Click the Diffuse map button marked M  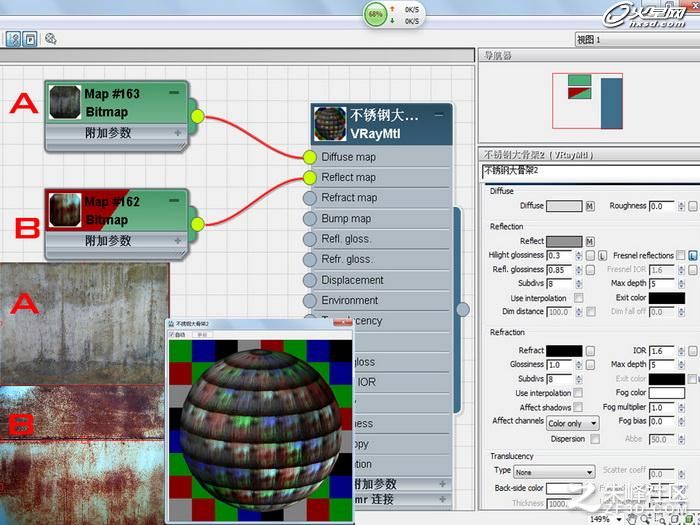tap(590, 206)
